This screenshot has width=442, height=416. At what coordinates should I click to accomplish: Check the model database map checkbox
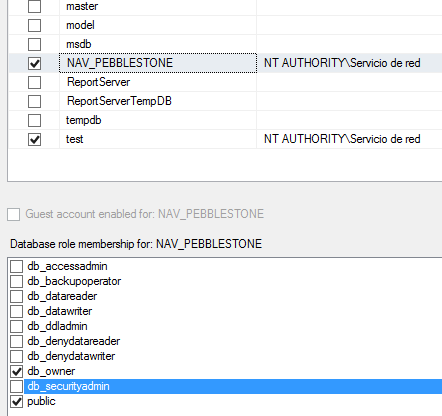(34, 25)
